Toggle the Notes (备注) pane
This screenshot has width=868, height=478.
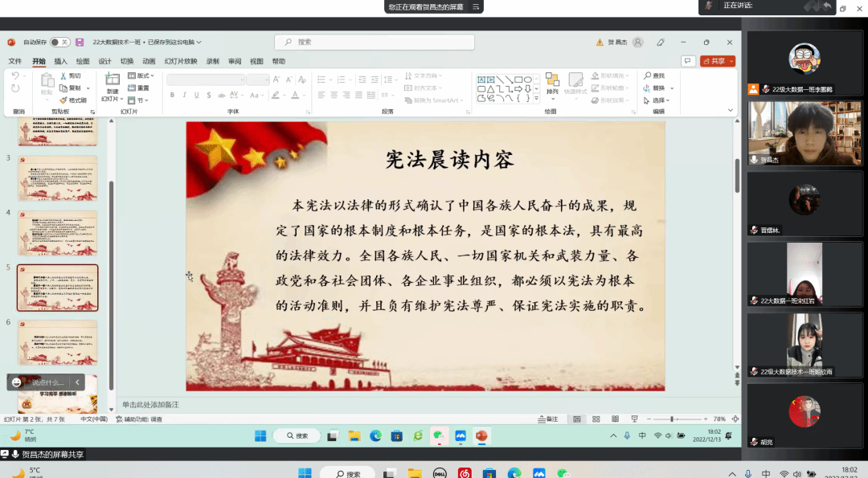point(547,419)
